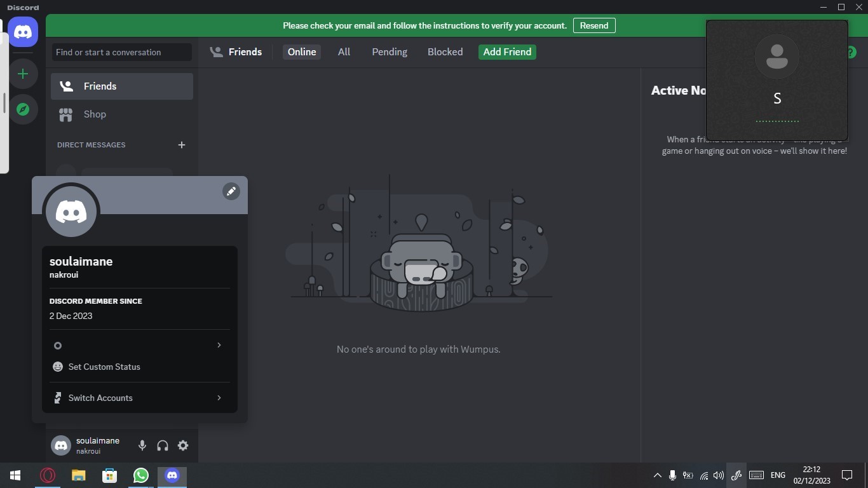Open Wi-Fi network tray icon
This screenshot has height=488, width=868.
[x=703, y=475]
